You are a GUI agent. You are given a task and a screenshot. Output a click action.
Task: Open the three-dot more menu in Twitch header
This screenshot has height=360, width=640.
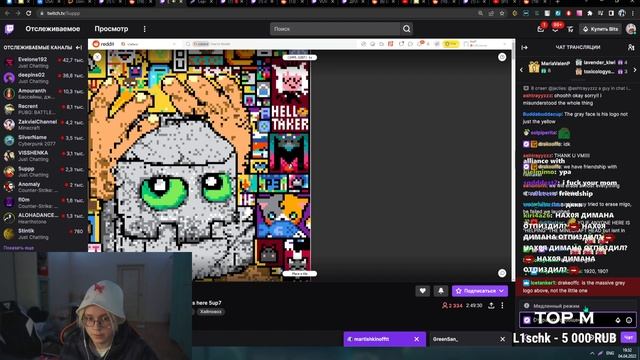pyautogui.click(x=144, y=29)
